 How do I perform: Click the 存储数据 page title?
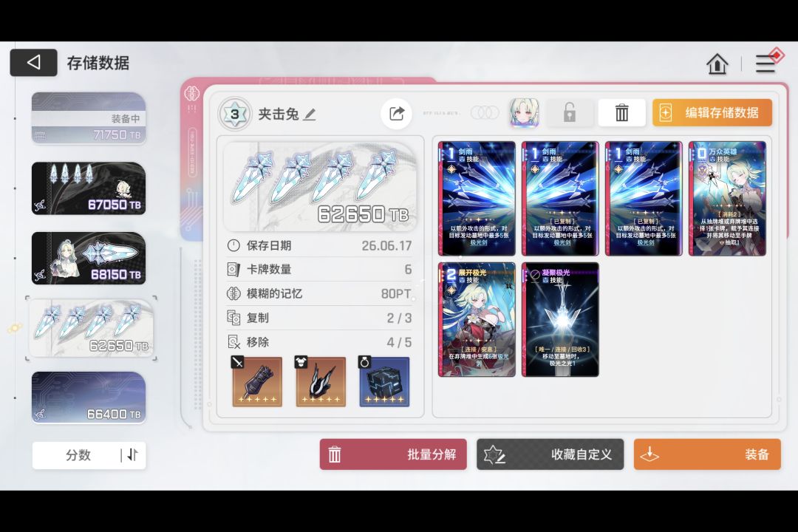pyautogui.click(x=98, y=63)
